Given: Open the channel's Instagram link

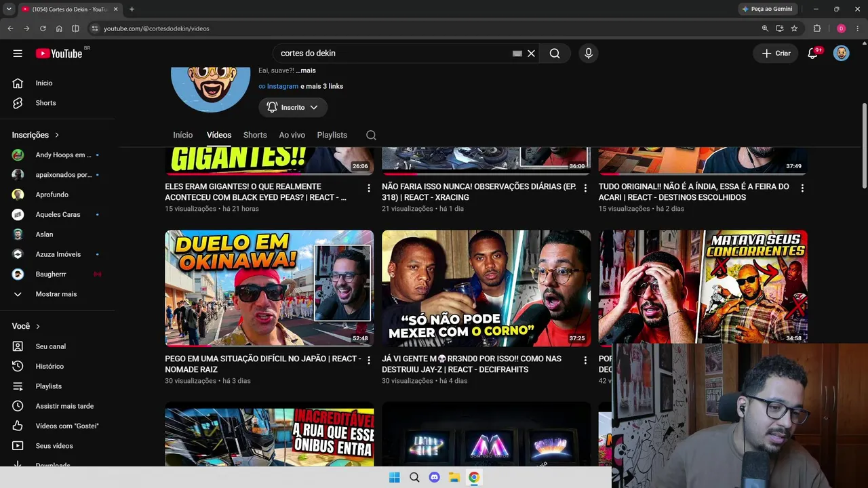Looking at the screenshot, I should [x=279, y=86].
